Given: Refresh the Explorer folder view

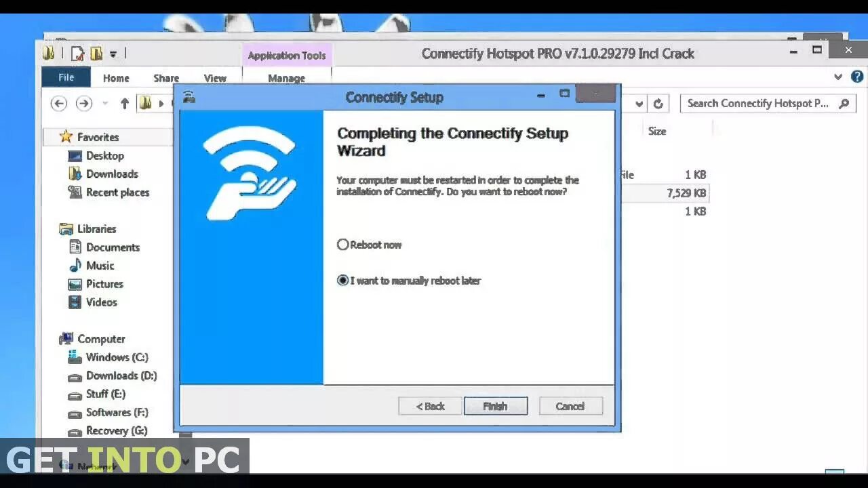Looking at the screenshot, I should 658,104.
